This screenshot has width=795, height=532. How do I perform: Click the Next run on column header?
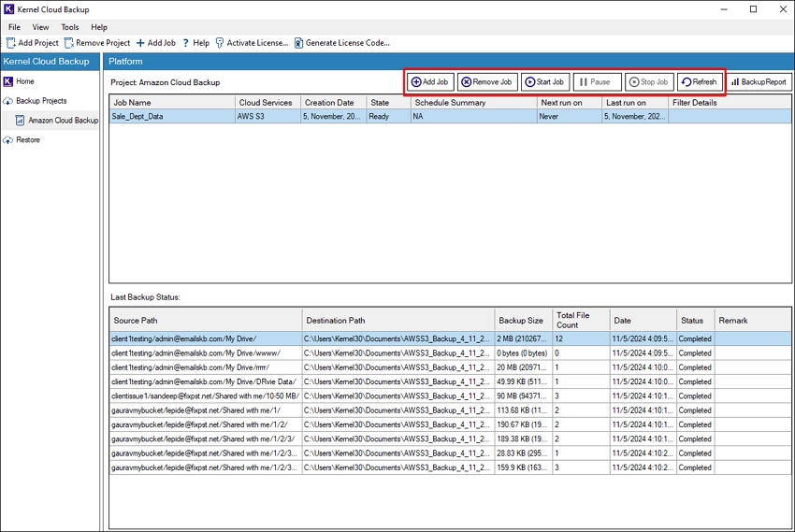pyautogui.click(x=570, y=102)
